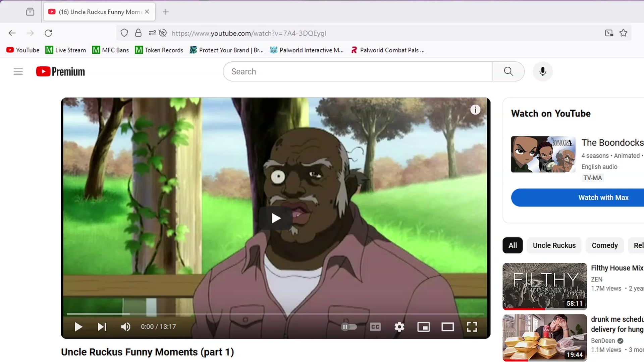Click the Uncle Ruckus Funny Moments title
Viewport: 644px width, 362px height.
[148, 352]
